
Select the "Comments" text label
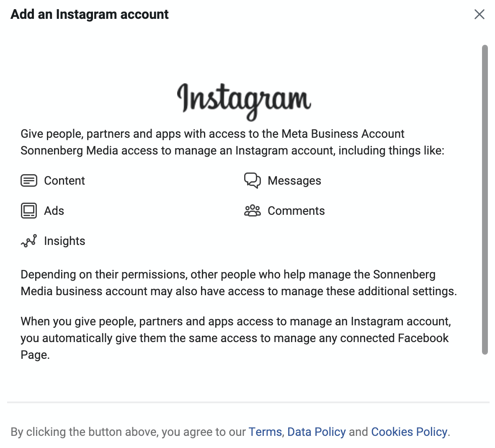tap(296, 211)
